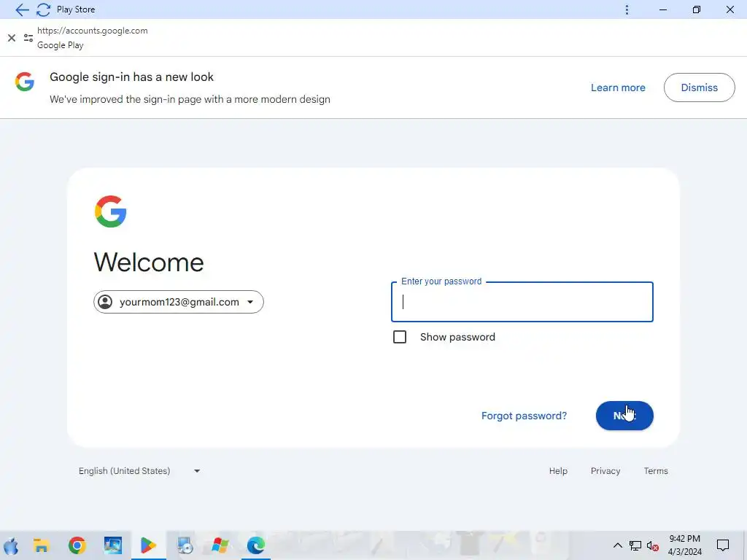Minimize the Play Store window

click(x=662, y=9)
